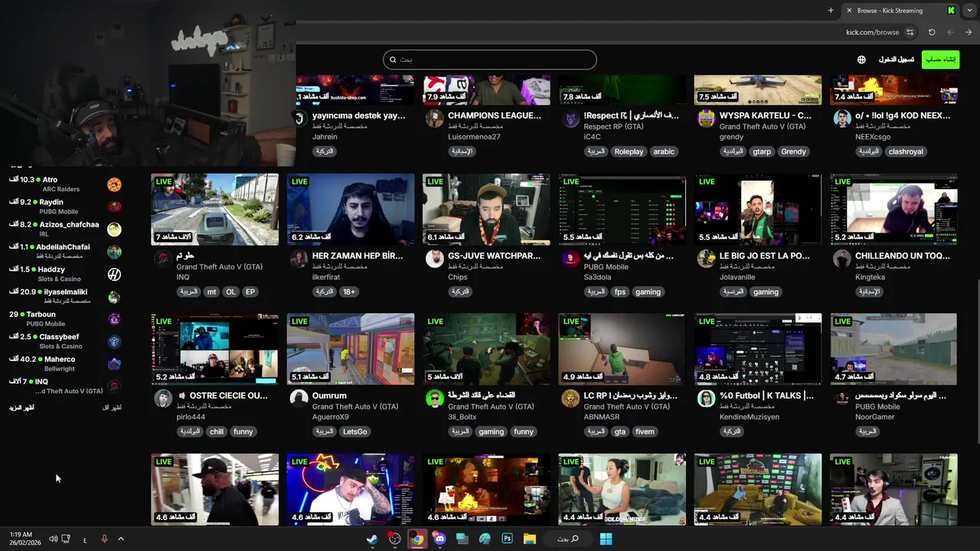
Task: Open LE BIG JO EST LA stream thumbnail
Action: (x=758, y=209)
